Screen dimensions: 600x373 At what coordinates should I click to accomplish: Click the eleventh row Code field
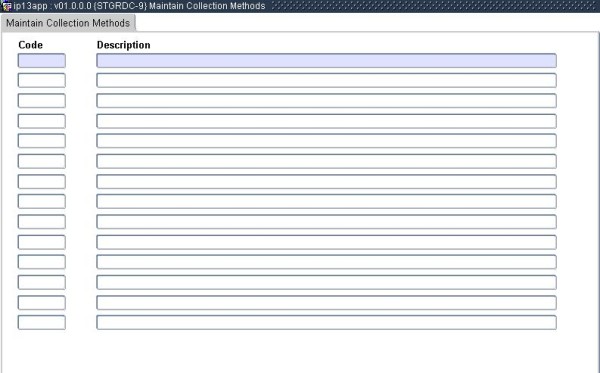tap(42, 262)
